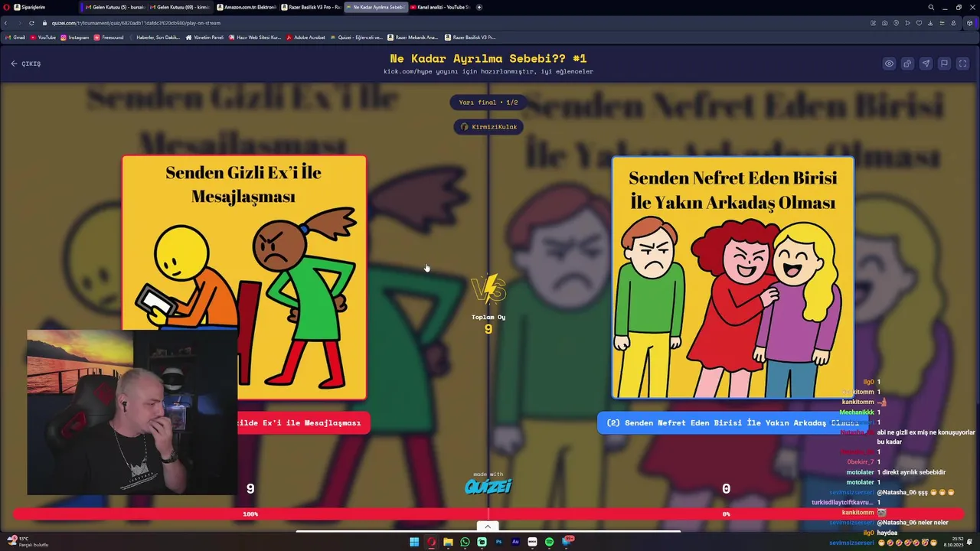This screenshot has height=551, width=980.
Task: Switch to the 'Gelen Kutusu (69)' Gmail tab
Action: pyautogui.click(x=179, y=7)
